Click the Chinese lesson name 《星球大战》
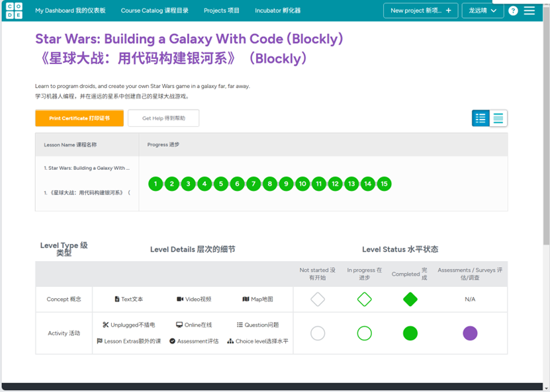550x392 pixels. [87, 192]
